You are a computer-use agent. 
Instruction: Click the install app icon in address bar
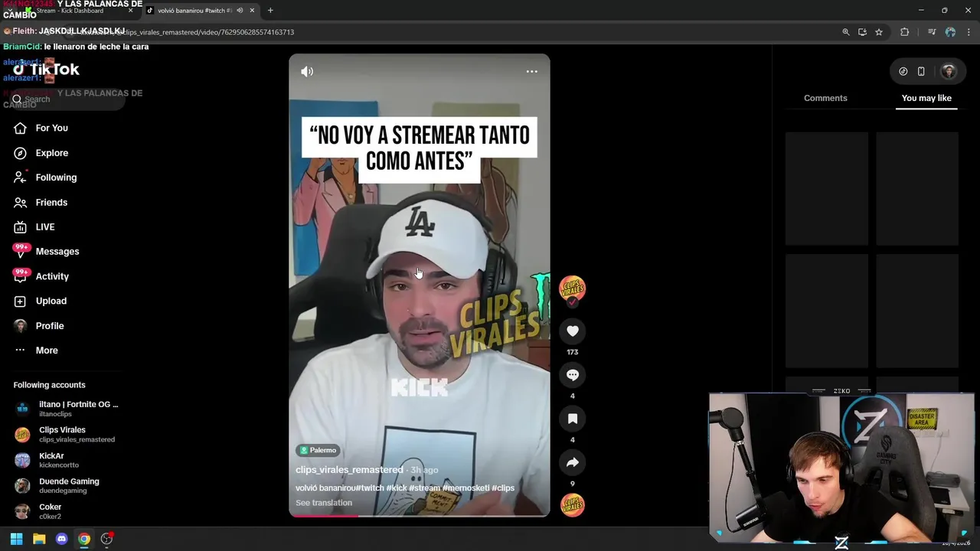(x=862, y=32)
